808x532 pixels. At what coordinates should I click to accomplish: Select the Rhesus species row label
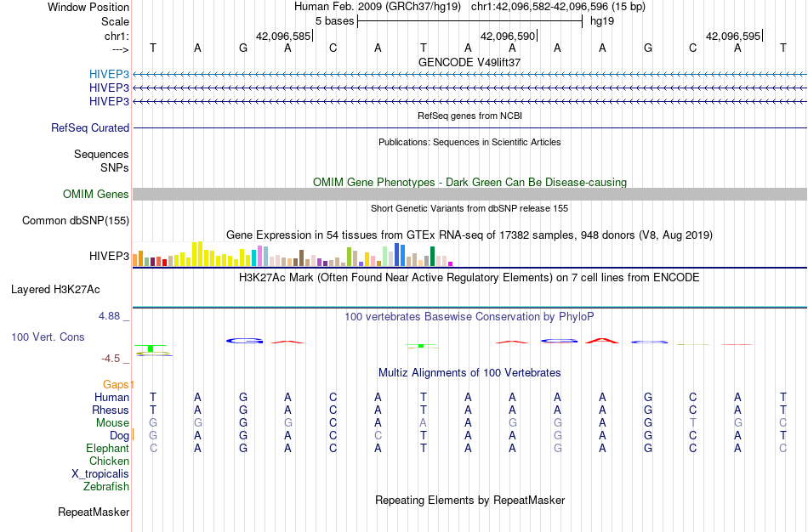click(x=111, y=410)
